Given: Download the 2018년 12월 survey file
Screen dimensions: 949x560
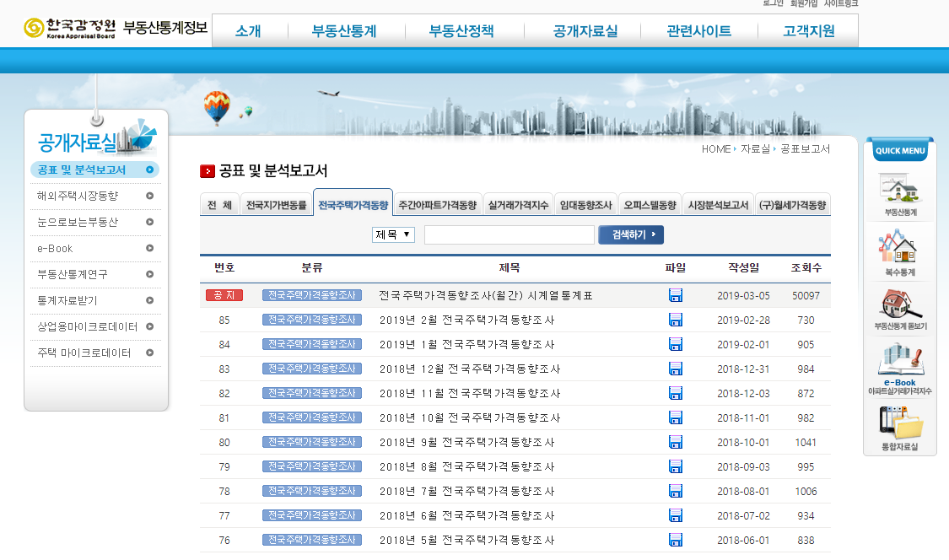Looking at the screenshot, I should coord(675,368).
